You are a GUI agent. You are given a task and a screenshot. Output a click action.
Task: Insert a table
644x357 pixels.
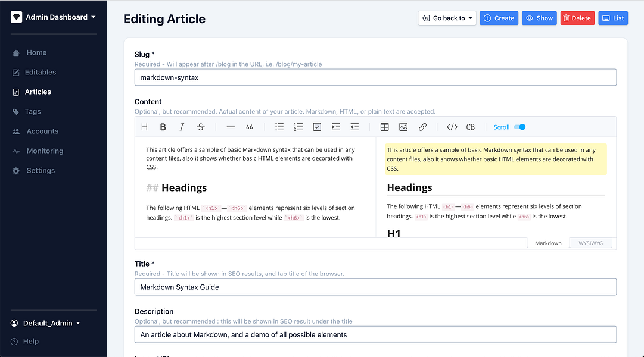[x=384, y=127]
